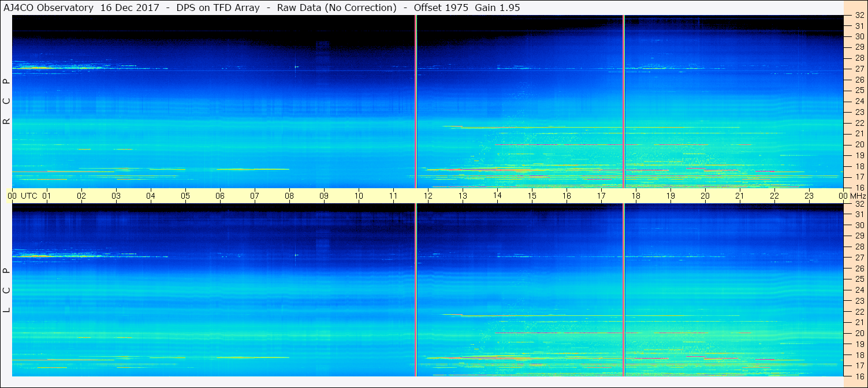Click the "Raw Data (No Correction)" text
868x388 pixels.
point(337,8)
